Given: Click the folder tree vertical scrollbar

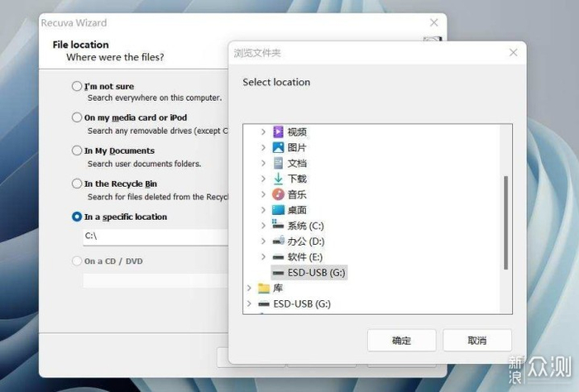Looking at the screenshot, I should [x=506, y=222].
